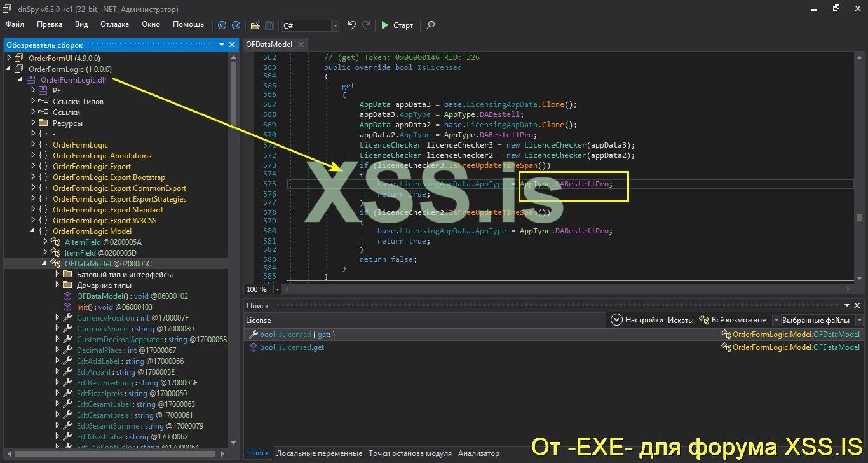This screenshot has width=868, height=463.
Task: Expand the OrderFormUI assembly node
Action: (x=8, y=58)
